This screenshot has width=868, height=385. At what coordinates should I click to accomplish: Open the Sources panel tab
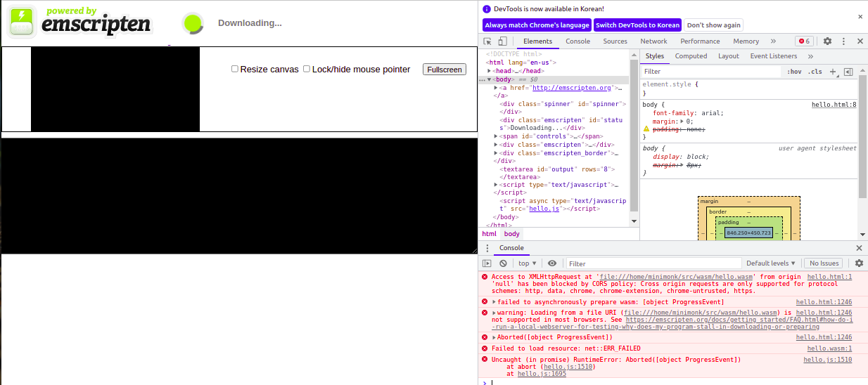(x=615, y=41)
